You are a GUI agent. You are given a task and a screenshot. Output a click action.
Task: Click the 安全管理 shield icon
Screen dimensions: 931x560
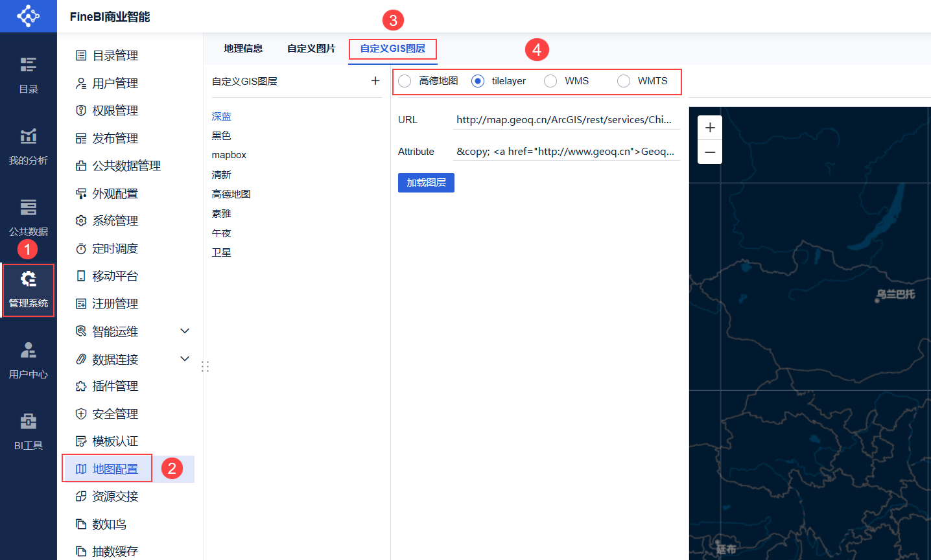pyautogui.click(x=81, y=414)
